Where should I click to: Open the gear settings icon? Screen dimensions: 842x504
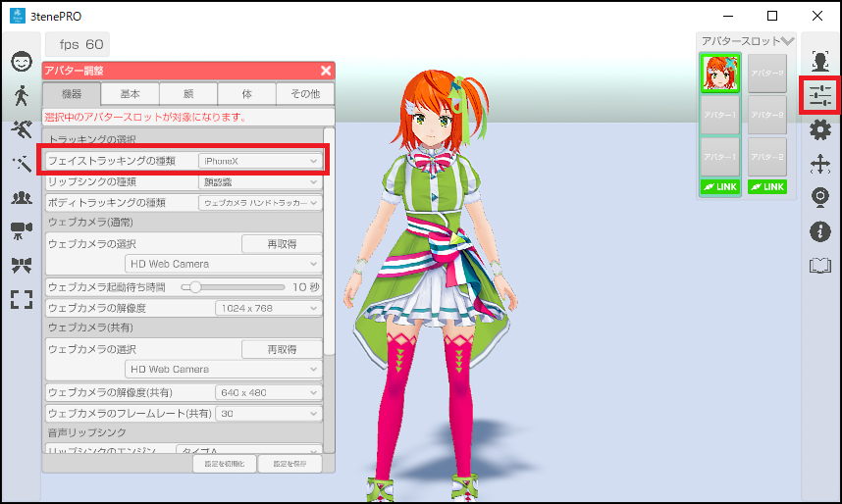(x=820, y=129)
